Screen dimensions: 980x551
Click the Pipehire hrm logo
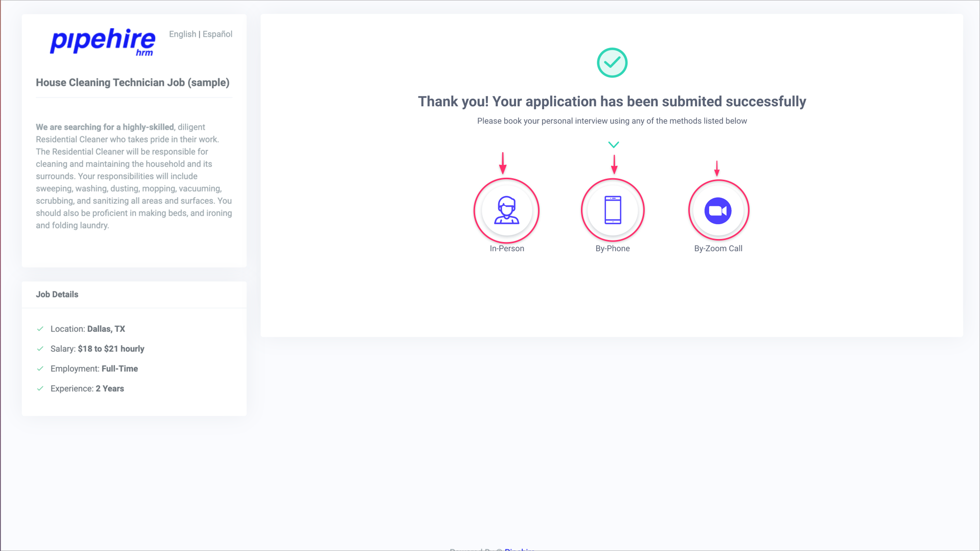(102, 42)
